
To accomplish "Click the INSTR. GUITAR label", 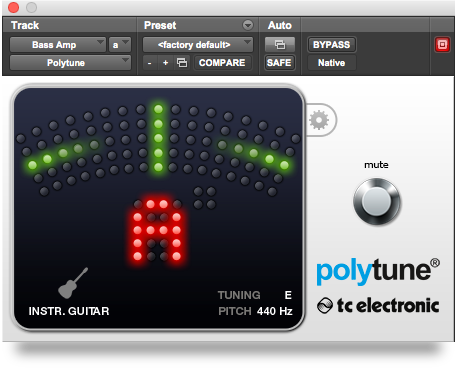I will (x=69, y=311).
